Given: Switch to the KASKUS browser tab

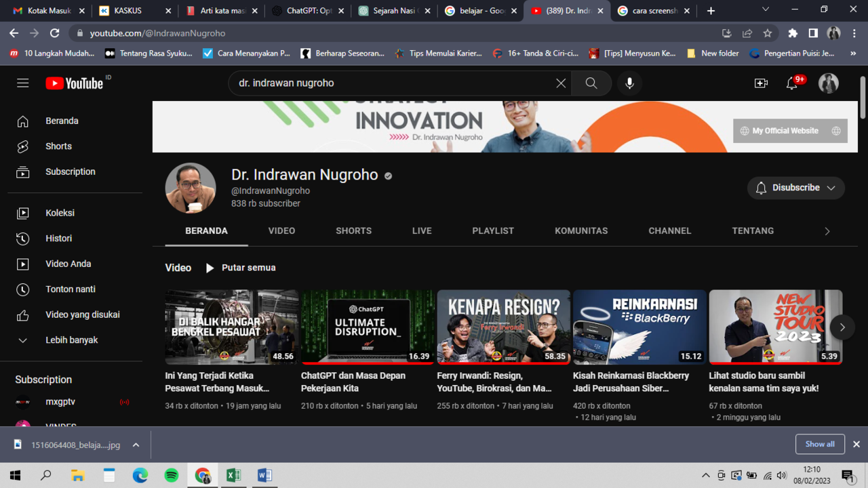Looking at the screenshot, I should [x=134, y=11].
